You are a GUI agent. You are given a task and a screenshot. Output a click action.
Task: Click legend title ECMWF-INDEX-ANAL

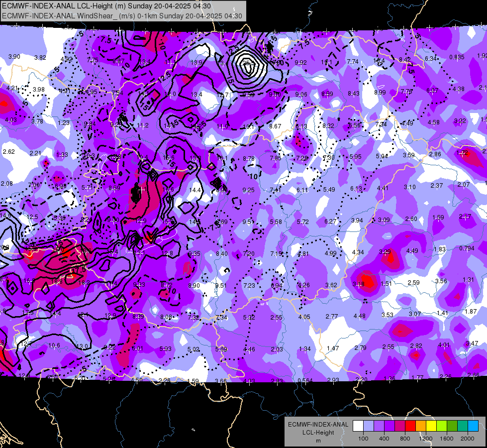(x=318, y=425)
